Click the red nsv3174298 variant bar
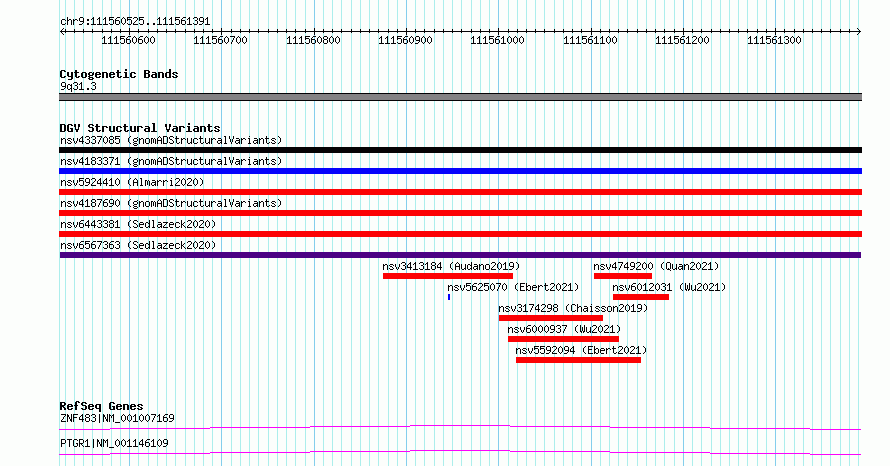The height and width of the screenshot is (466, 890). [551, 318]
